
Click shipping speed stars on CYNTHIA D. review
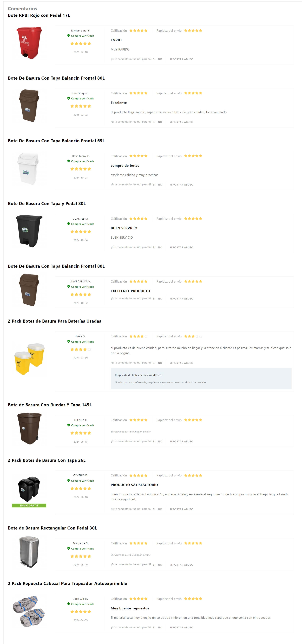tap(193, 475)
